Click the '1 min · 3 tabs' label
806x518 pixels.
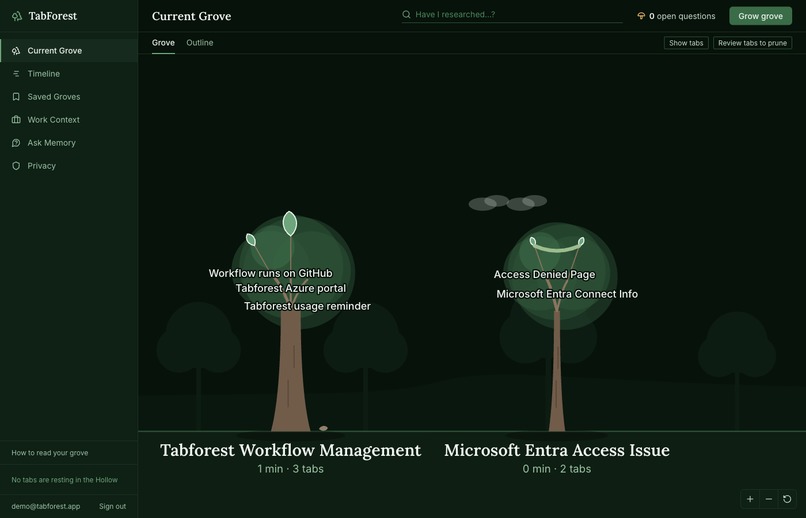(290, 469)
